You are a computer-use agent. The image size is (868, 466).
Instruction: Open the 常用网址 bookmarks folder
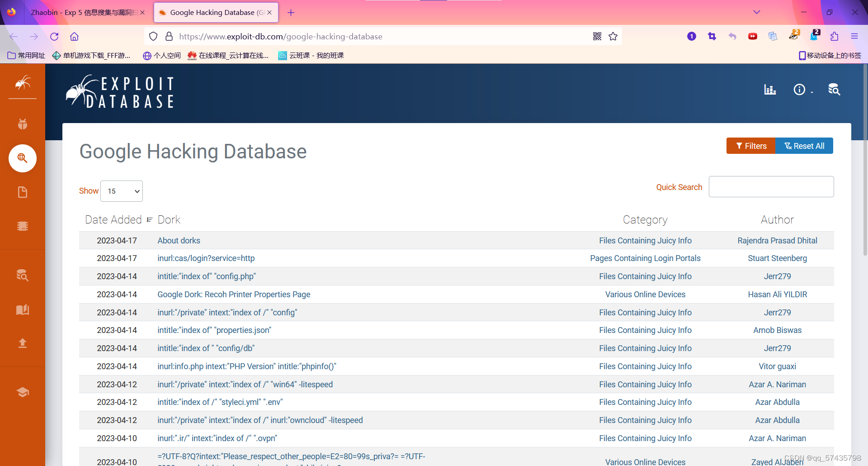pos(27,56)
